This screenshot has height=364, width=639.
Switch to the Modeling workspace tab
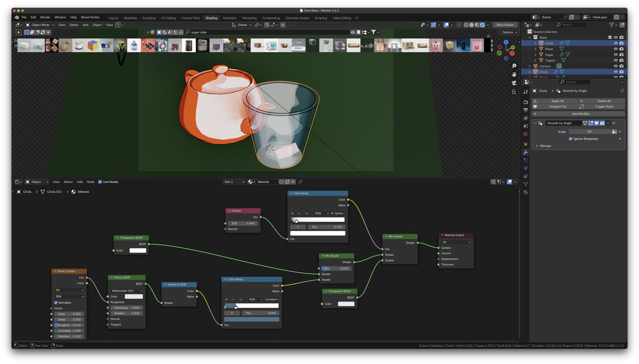(x=130, y=18)
